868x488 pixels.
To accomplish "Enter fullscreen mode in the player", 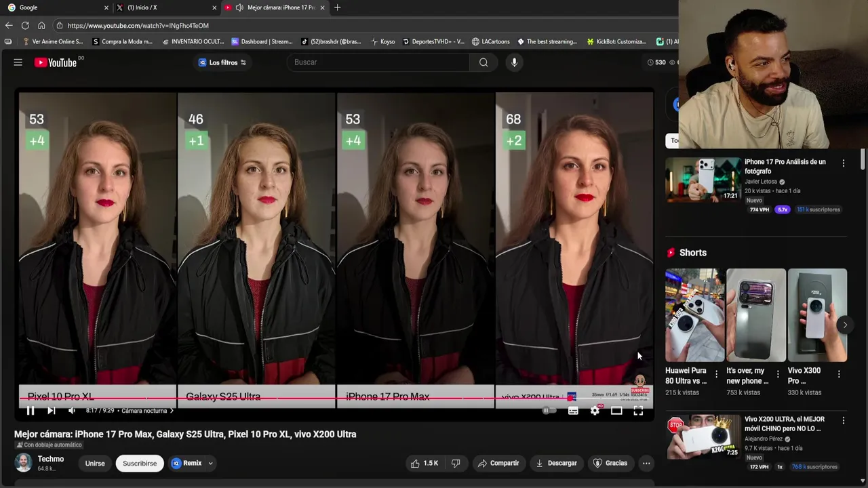I will tap(638, 411).
